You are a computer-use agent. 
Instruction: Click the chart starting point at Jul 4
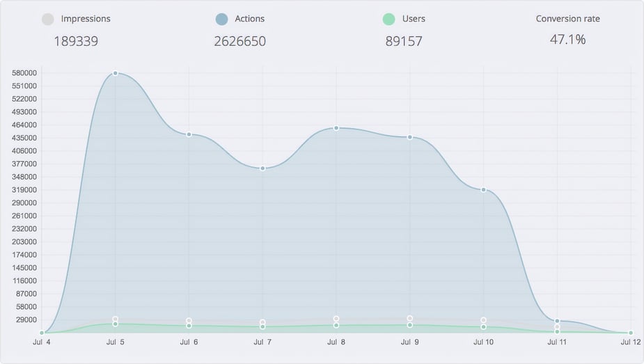point(42,333)
